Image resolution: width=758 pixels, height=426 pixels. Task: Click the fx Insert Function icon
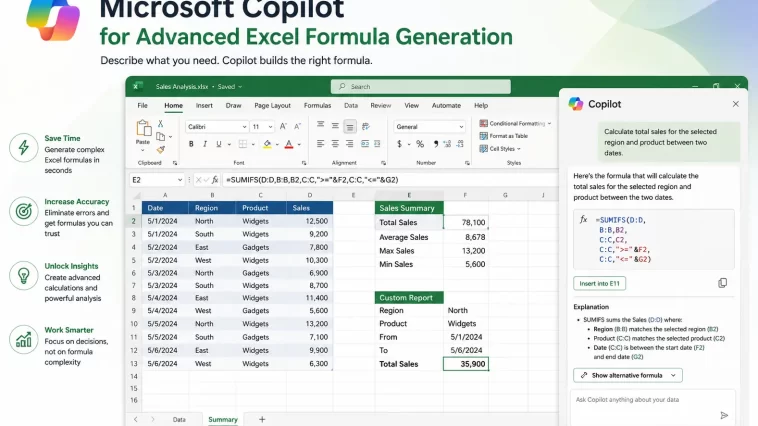coord(215,180)
